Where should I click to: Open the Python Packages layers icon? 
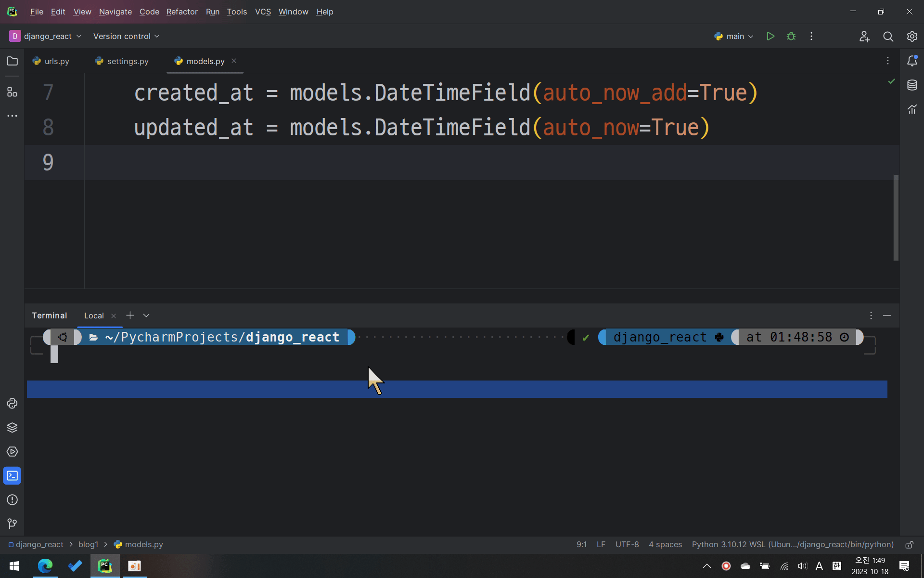(12, 428)
